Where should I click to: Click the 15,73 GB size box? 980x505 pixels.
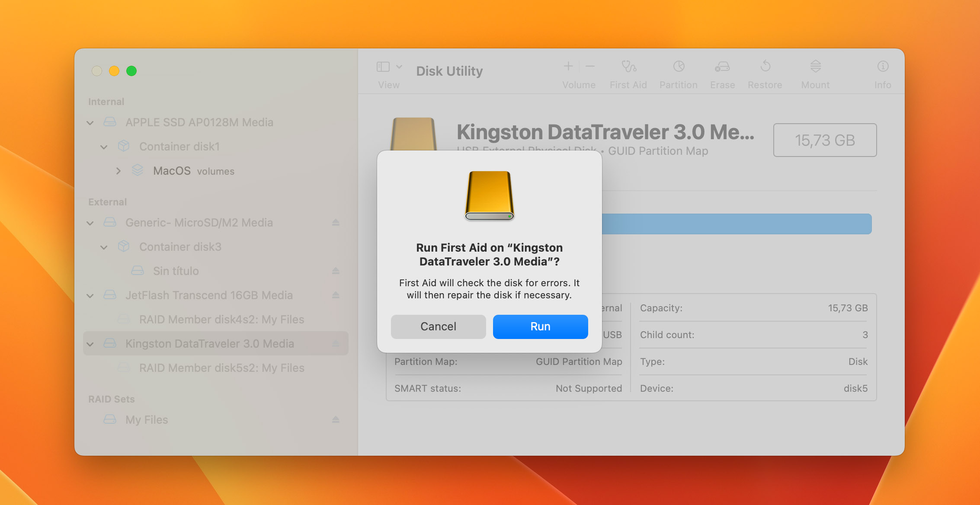[825, 140]
